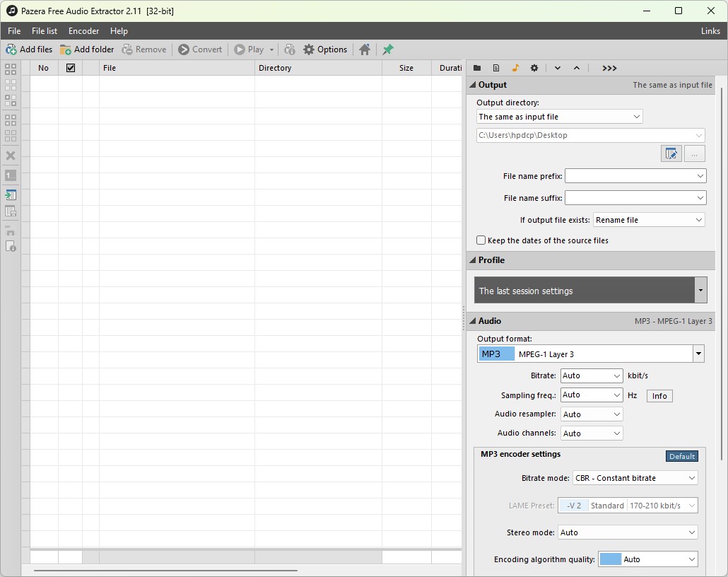Start conversion with the Convert button
This screenshot has width=728, height=577.
(x=200, y=49)
